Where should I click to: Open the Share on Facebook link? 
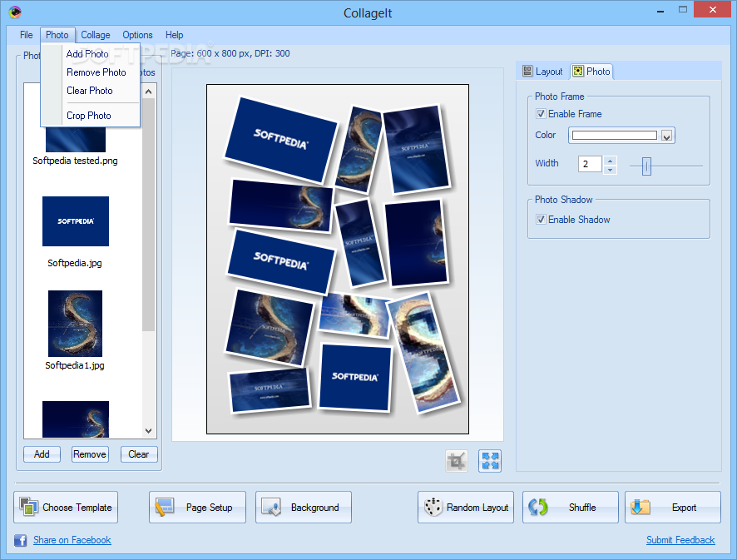72,540
